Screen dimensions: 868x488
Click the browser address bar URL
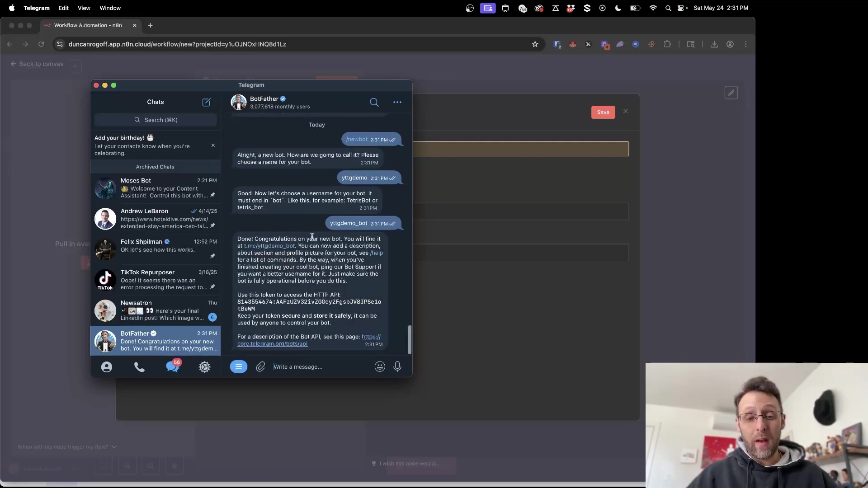tap(177, 44)
